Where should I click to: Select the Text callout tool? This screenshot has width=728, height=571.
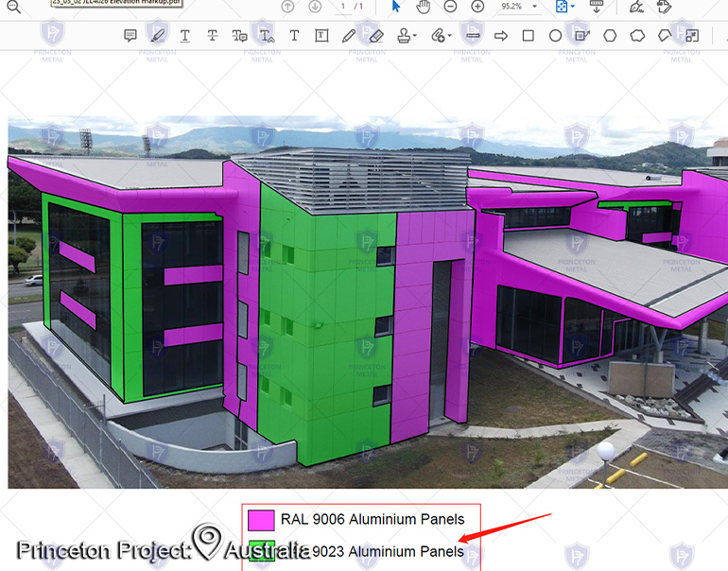click(582, 36)
